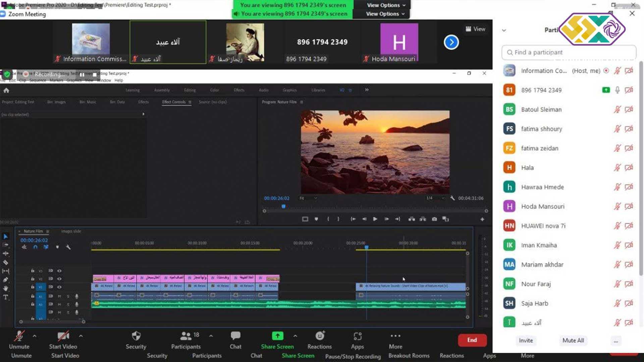The height and width of the screenshot is (362, 644).
Task: Click green Share Screen icon
Action: pyautogui.click(x=277, y=336)
